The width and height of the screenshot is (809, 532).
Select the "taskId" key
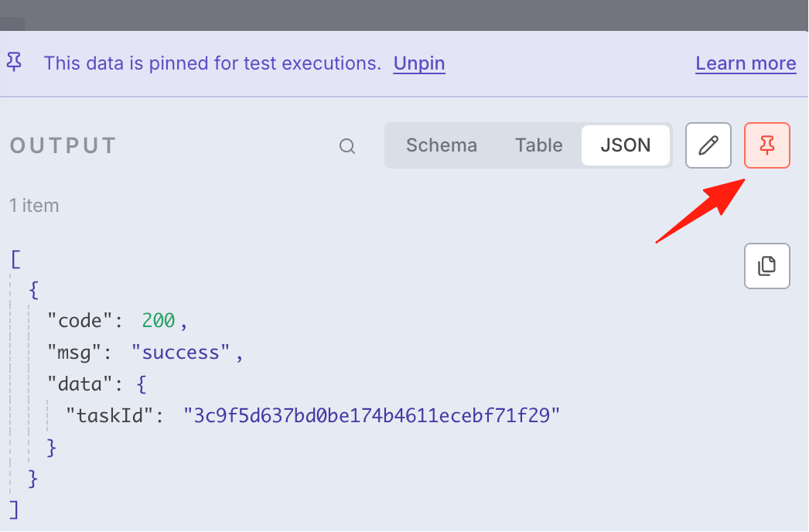coord(109,416)
